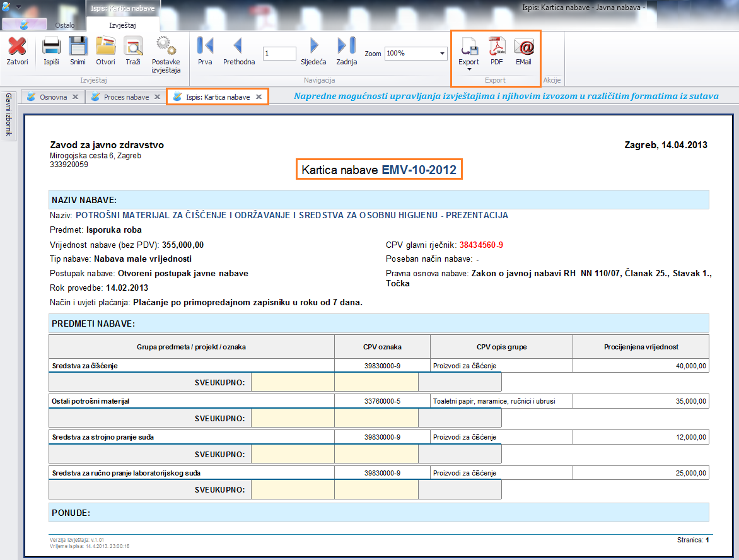Screen dimensions: 739x560
Task: Close the Proces nabave tab
Action: pyautogui.click(x=158, y=97)
